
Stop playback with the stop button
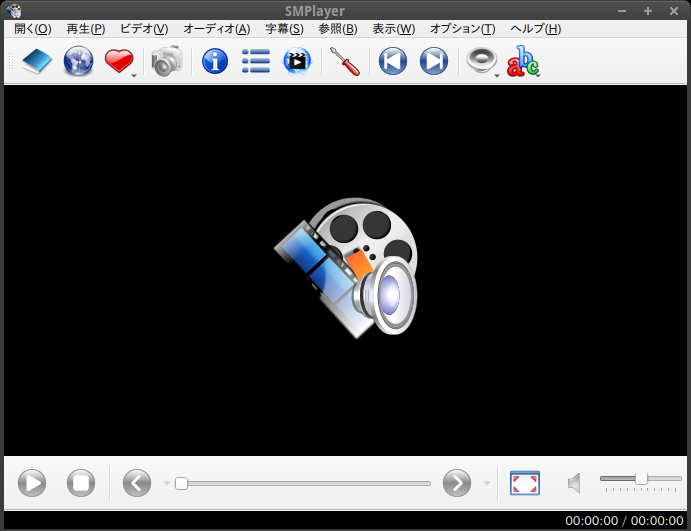[81, 483]
